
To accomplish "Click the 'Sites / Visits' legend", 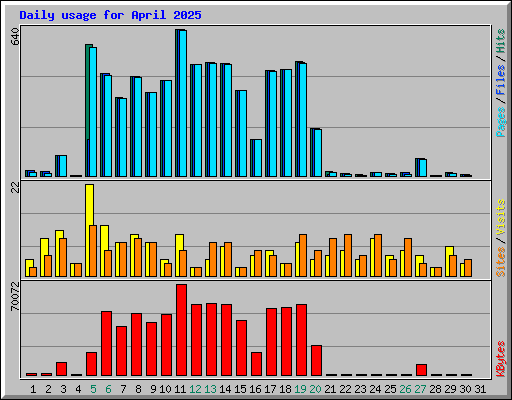I will (x=500, y=238).
